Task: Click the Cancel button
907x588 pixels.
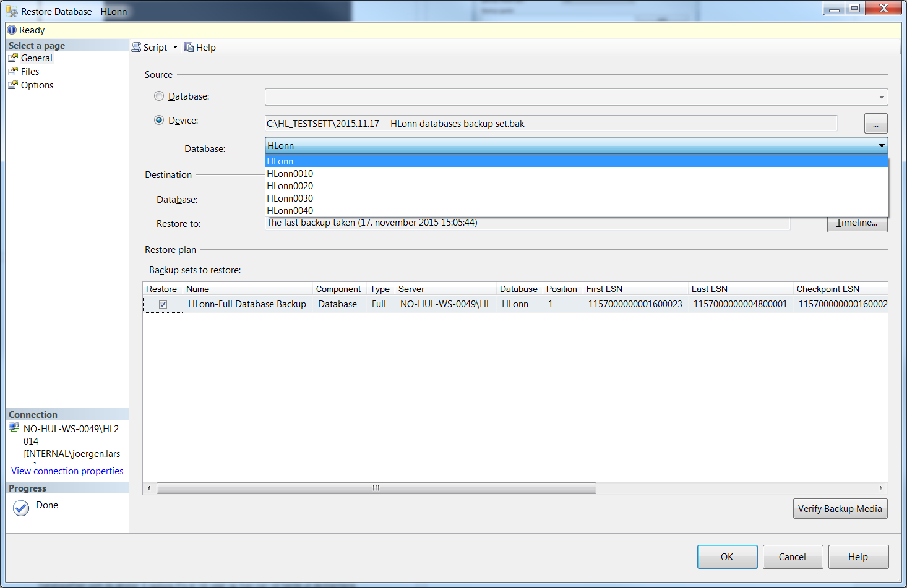Action: click(x=793, y=556)
